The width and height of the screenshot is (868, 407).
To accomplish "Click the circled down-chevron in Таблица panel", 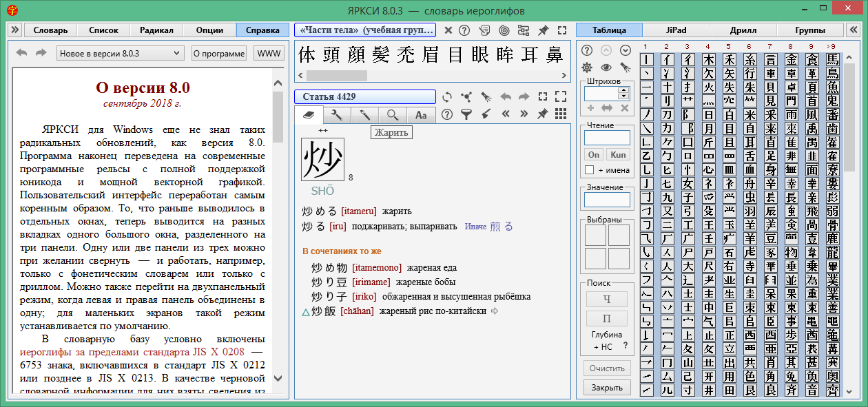I will click(x=625, y=50).
